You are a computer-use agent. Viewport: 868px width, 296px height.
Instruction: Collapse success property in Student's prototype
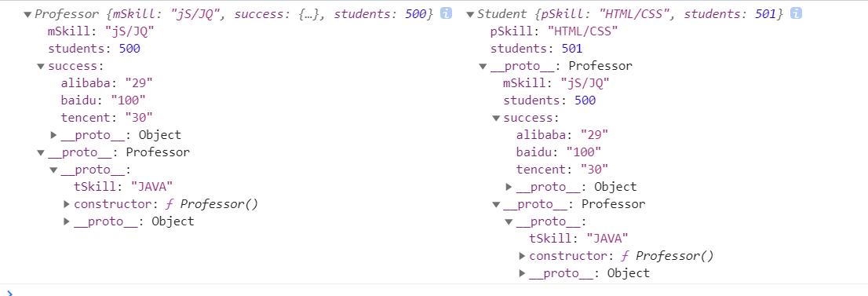(496, 118)
